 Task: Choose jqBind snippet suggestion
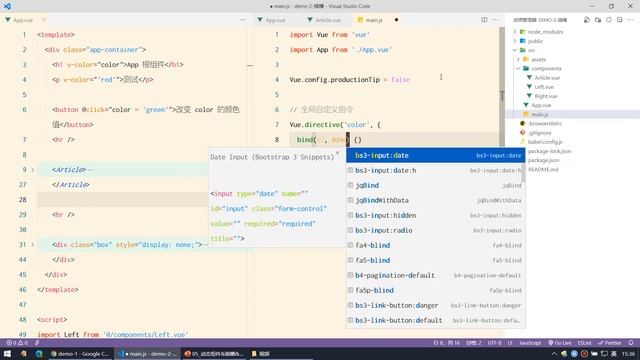coord(436,185)
